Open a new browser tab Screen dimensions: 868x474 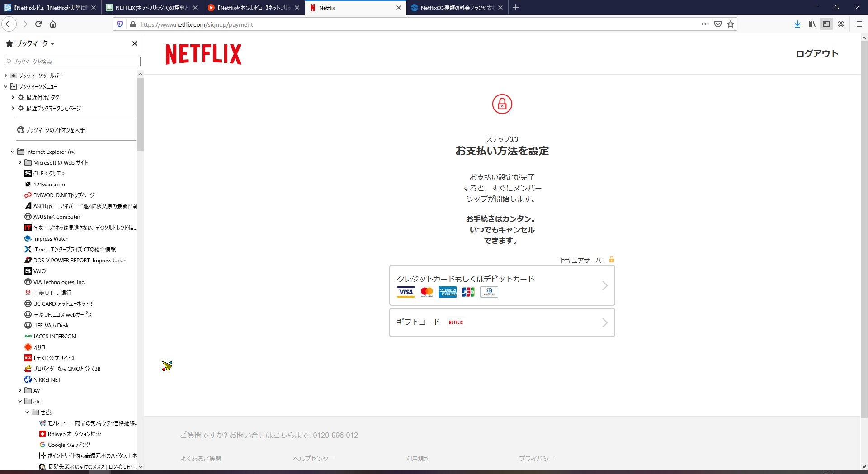point(516,7)
